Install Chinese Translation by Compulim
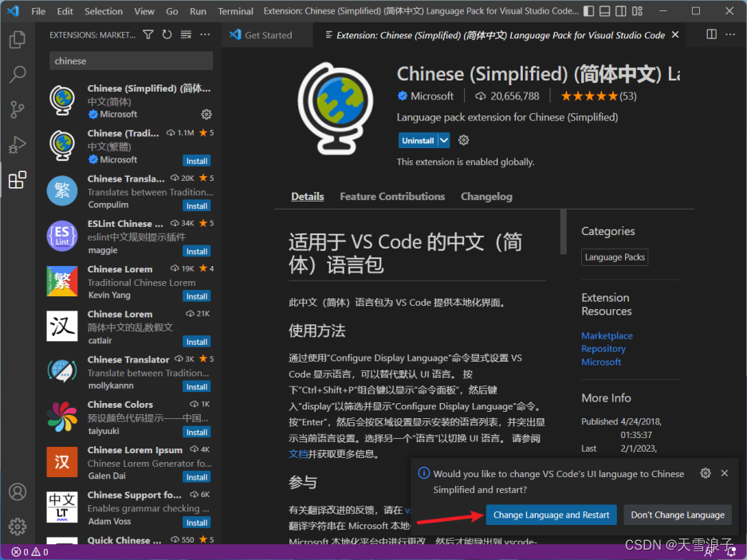 (197, 206)
